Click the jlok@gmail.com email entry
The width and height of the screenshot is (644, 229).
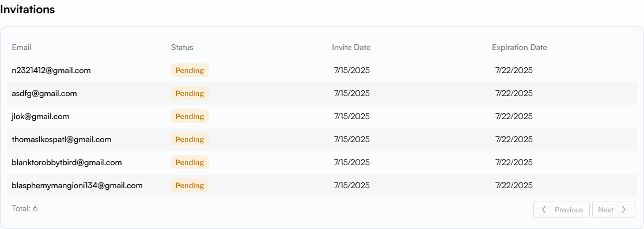pos(40,116)
